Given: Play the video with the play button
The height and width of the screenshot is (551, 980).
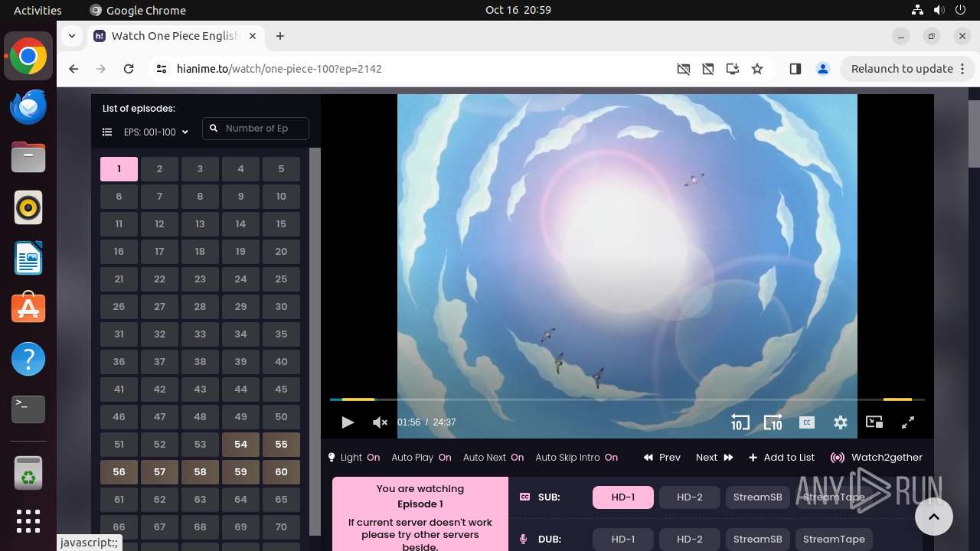Looking at the screenshot, I should click(x=348, y=422).
